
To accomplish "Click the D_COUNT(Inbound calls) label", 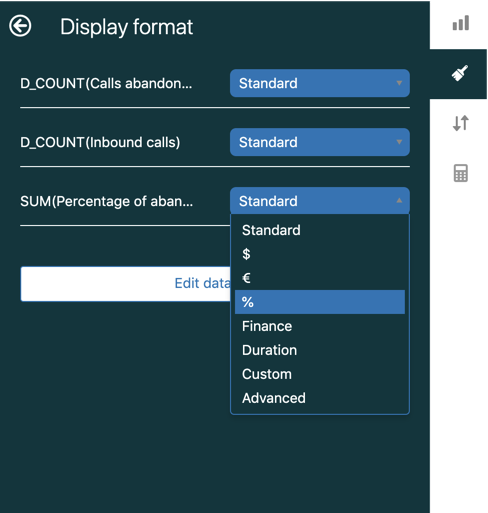I will tap(100, 142).
